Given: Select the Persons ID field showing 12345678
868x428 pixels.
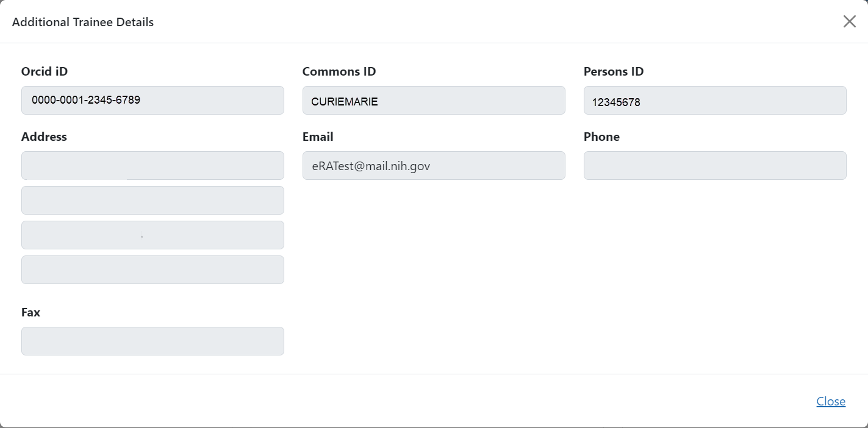Looking at the screenshot, I should click(x=715, y=100).
